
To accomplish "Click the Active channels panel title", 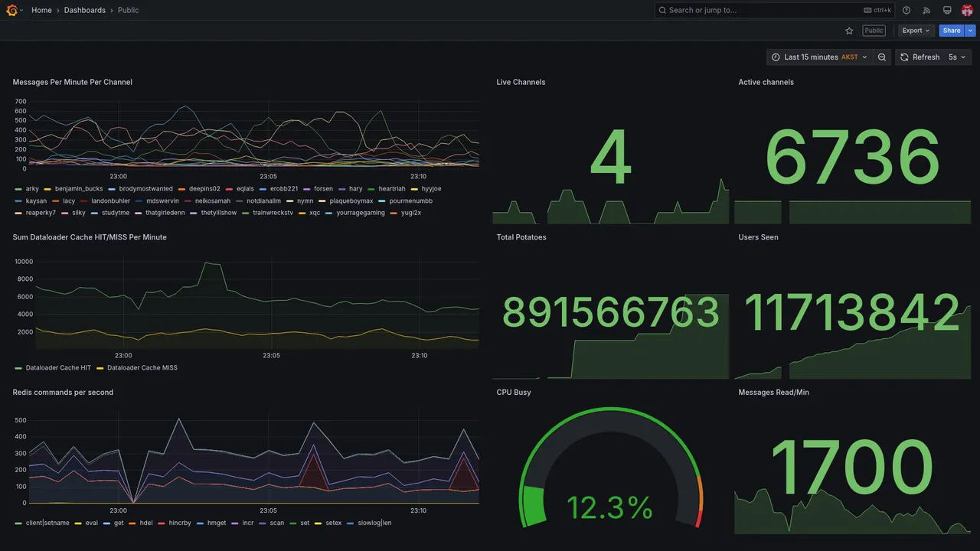I will pos(766,82).
